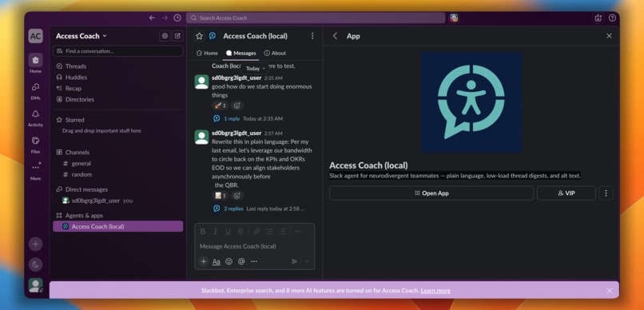Viewport: 644px width, 310px height.
Task: Go back with the history back arrow
Action: [152, 18]
